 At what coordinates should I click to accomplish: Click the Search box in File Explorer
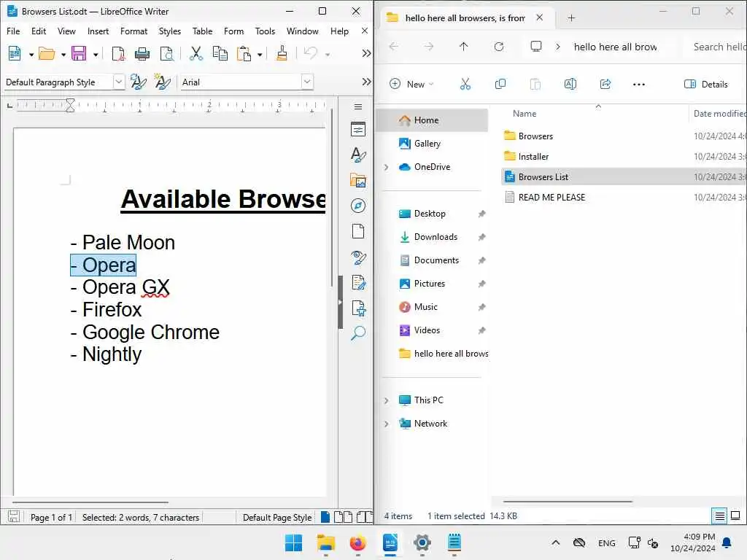tap(716, 47)
